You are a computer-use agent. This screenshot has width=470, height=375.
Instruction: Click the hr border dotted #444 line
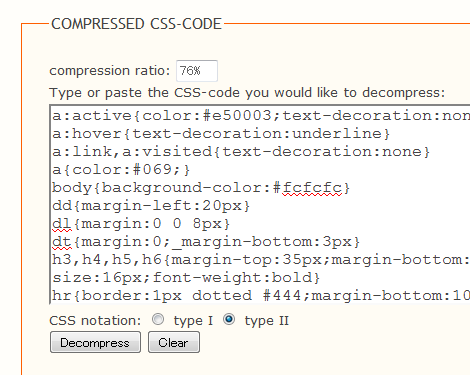(261, 296)
